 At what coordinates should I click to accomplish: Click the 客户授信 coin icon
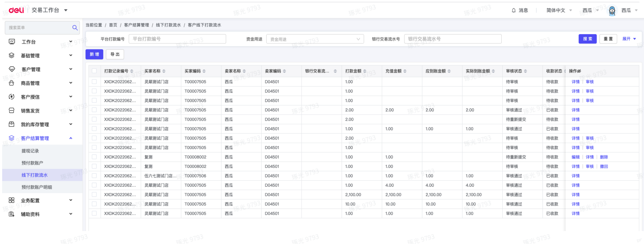click(12, 97)
